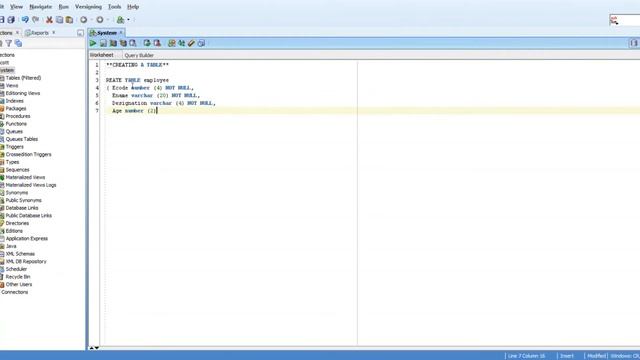Click the Redo icon in main toolbar

click(36, 20)
